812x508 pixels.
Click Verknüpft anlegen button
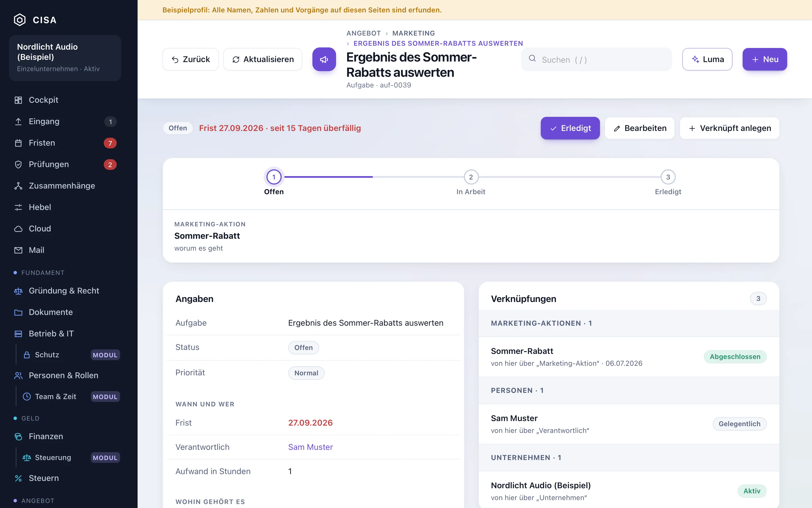point(729,128)
